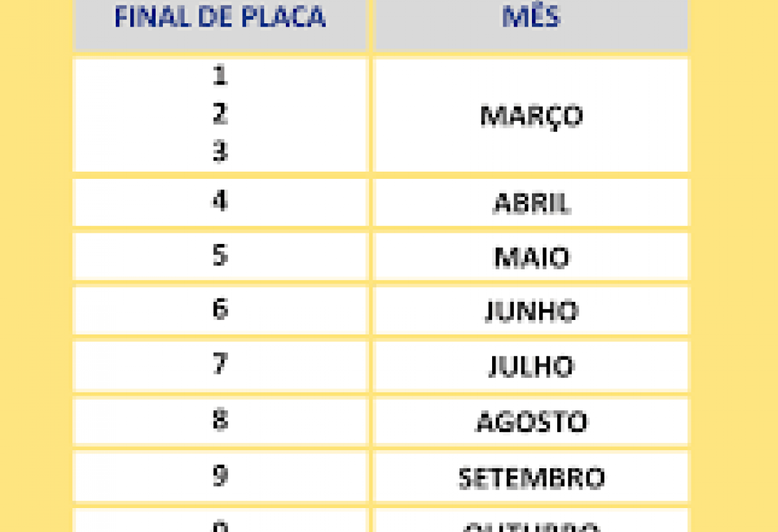This screenshot has width=778, height=532.
Task: Click the MARÇO month cell
Action: pos(531,116)
